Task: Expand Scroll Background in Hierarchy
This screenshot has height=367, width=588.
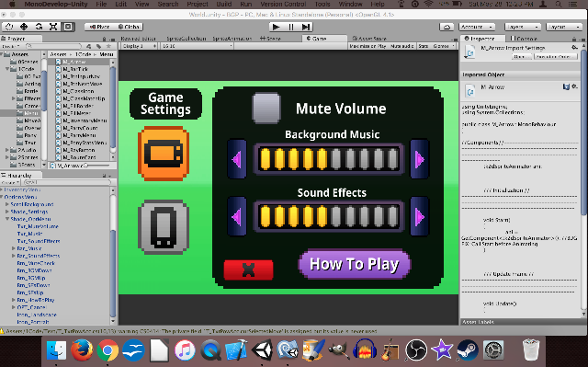Action: pos(7,204)
